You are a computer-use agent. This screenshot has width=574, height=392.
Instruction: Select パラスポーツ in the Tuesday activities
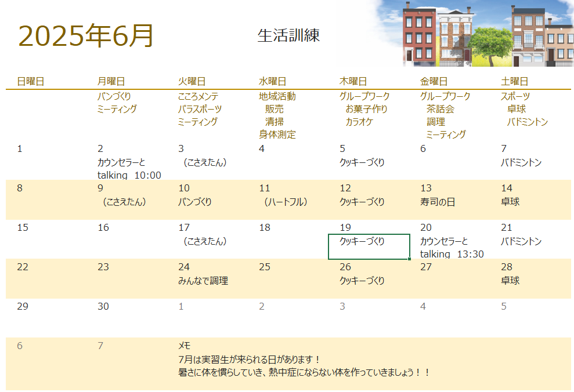pyautogui.click(x=200, y=109)
